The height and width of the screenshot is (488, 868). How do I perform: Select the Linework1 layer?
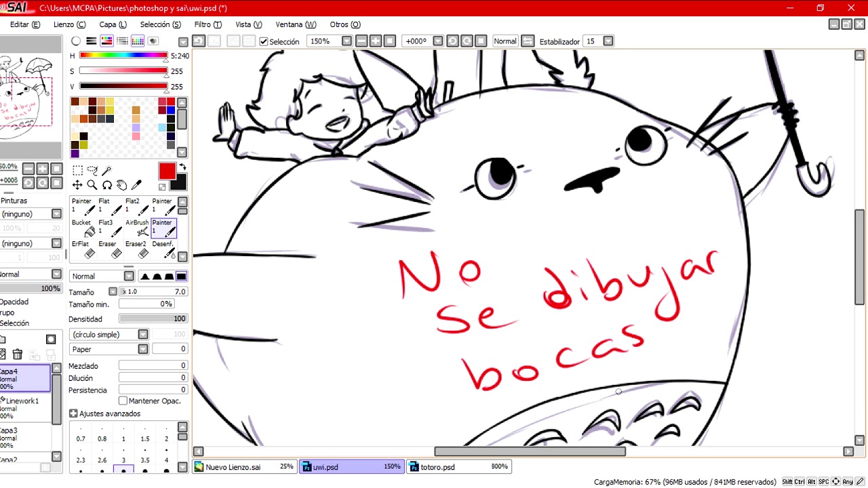(x=25, y=408)
